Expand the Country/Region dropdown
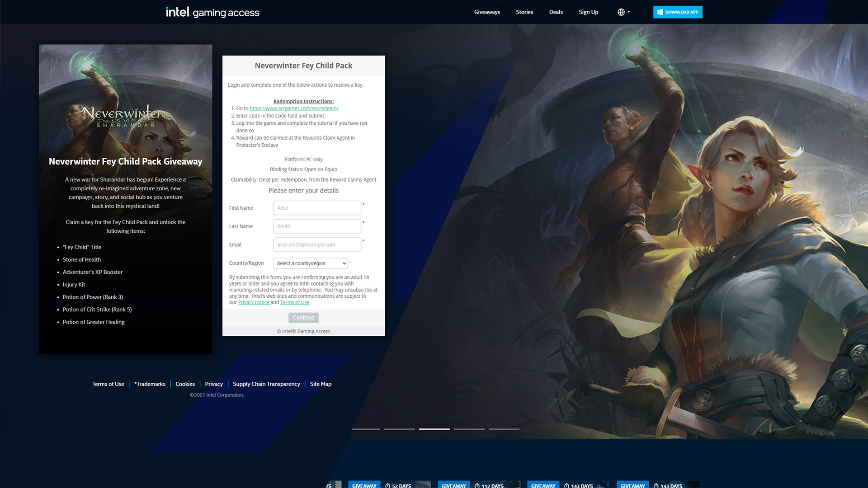Image resolution: width=868 pixels, height=488 pixels. [x=310, y=263]
